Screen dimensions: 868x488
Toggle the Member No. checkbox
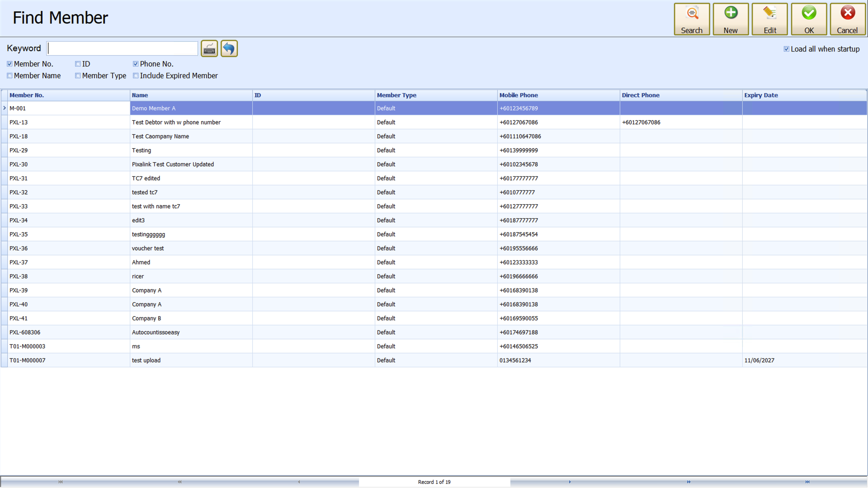pyautogui.click(x=9, y=64)
